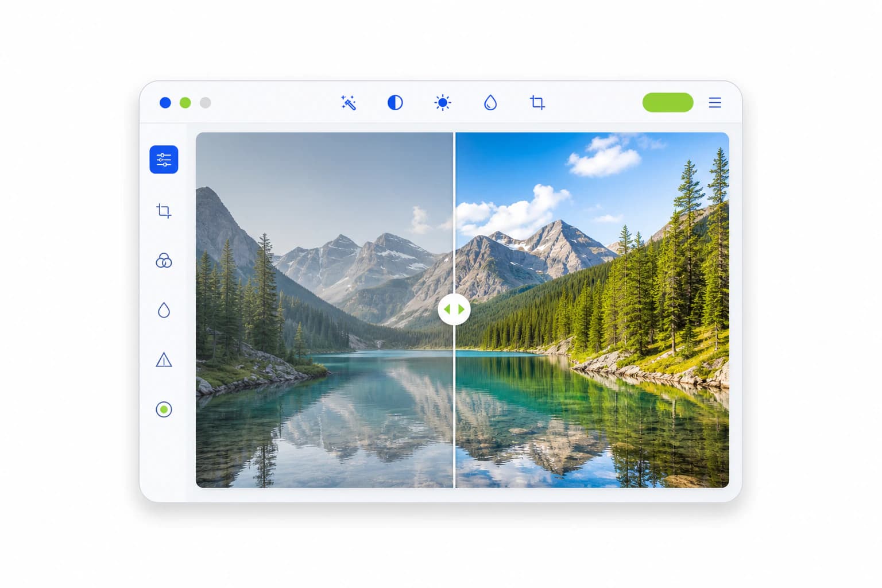This screenshot has height=588, width=882.
Task: Click the green window control dot
Action: click(185, 103)
